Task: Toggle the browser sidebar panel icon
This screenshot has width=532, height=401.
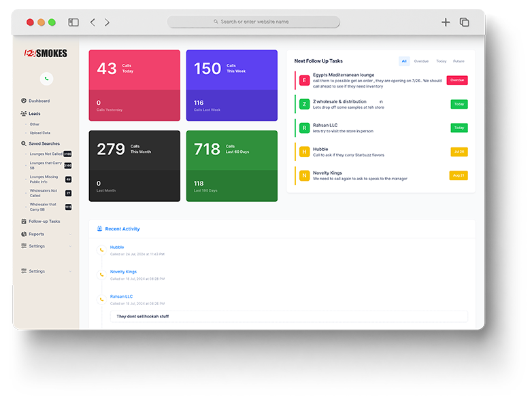Action: (73, 22)
